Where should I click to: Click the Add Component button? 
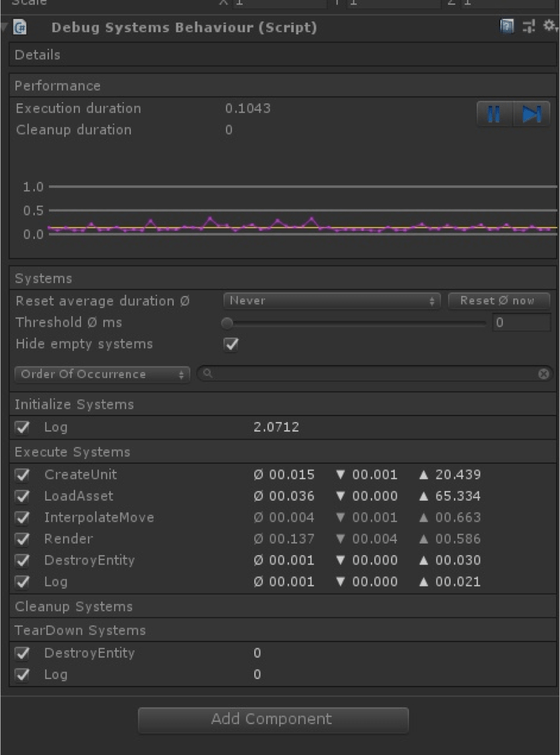tap(273, 719)
